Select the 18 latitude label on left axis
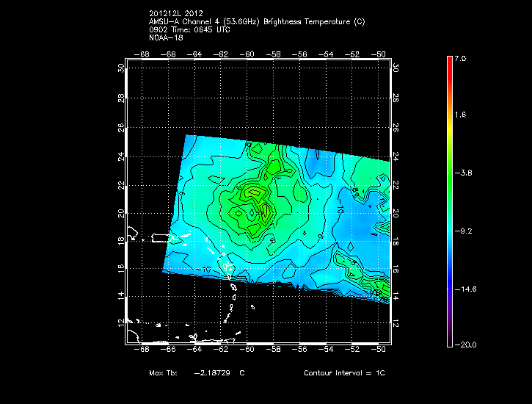532x404 pixels. [121, 242]
